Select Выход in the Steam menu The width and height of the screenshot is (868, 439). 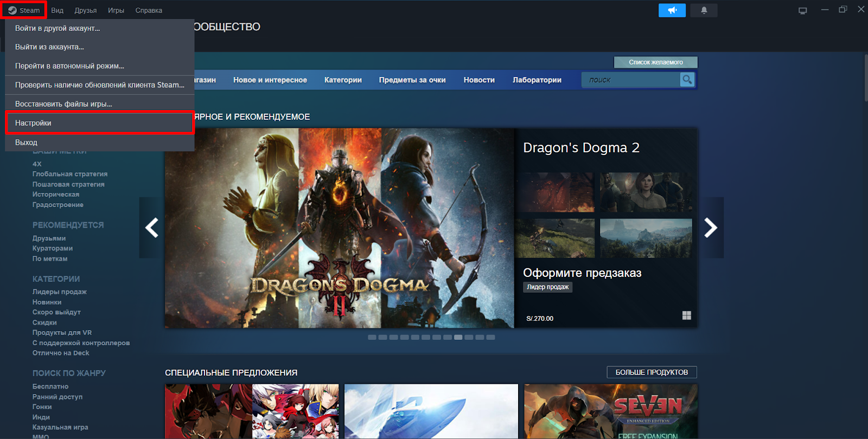pos(26,143)
